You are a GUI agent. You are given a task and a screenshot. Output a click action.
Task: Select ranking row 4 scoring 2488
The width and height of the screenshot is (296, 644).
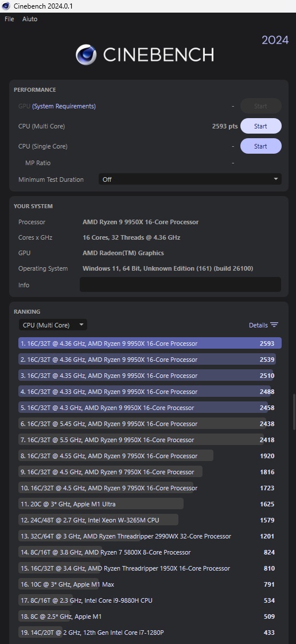pos(150,392)
